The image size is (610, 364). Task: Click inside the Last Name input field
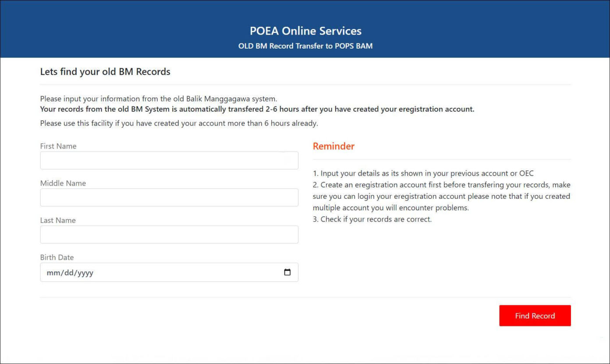[x=169, y=234]
